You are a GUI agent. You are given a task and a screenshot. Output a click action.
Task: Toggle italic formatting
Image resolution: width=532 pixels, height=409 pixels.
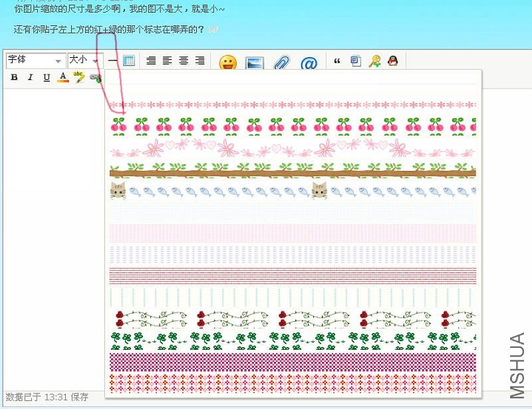[x=30, y=77]
